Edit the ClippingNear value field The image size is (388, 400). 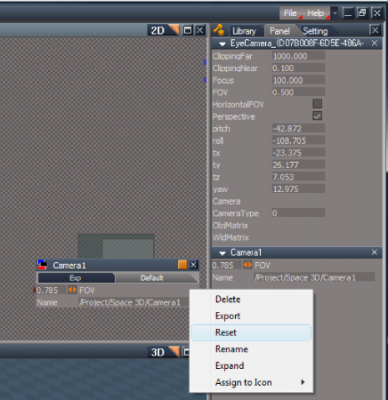coord(298,68)
